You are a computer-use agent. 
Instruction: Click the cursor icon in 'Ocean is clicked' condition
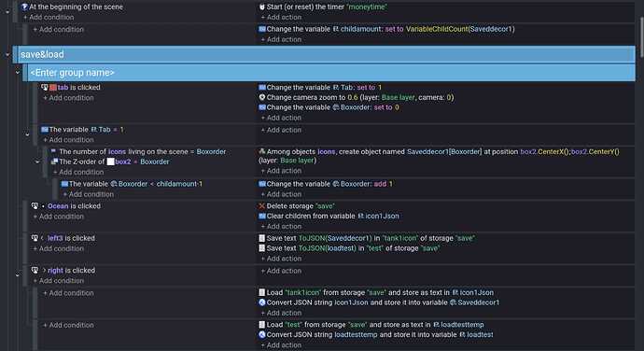[35, 206]
